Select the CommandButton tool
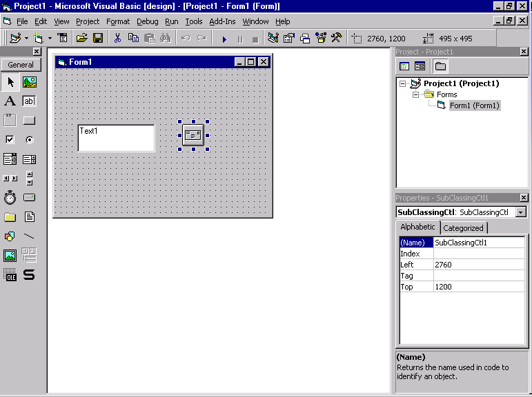The width and height of the screenshot is (532, 397). pyautogui.click(x=30, y=121)
